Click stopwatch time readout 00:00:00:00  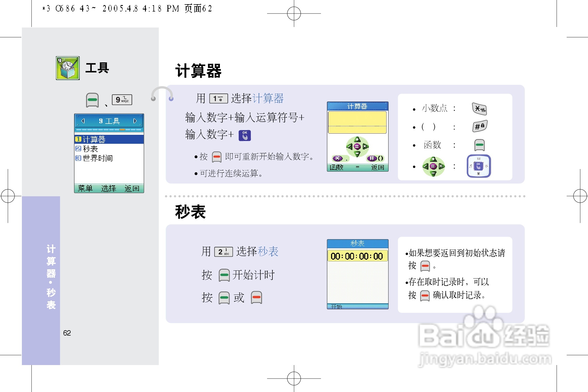pos(357,256)
